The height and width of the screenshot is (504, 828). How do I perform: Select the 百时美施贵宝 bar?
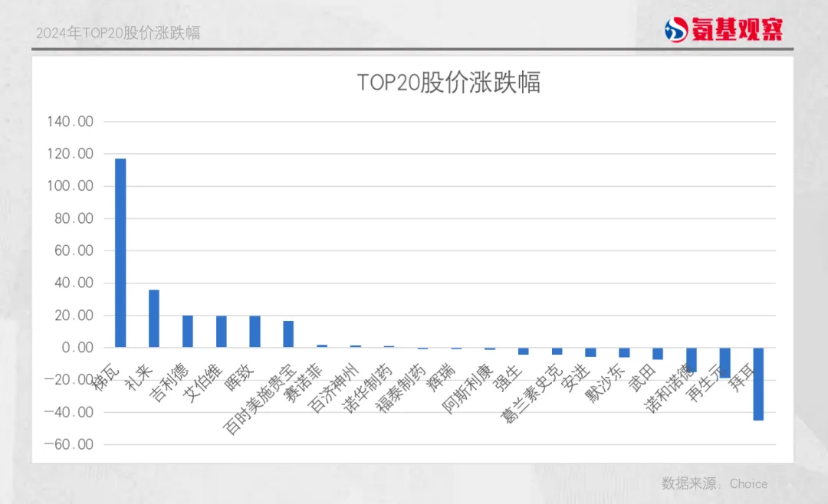pyautogui.click(x=288, y=334)
